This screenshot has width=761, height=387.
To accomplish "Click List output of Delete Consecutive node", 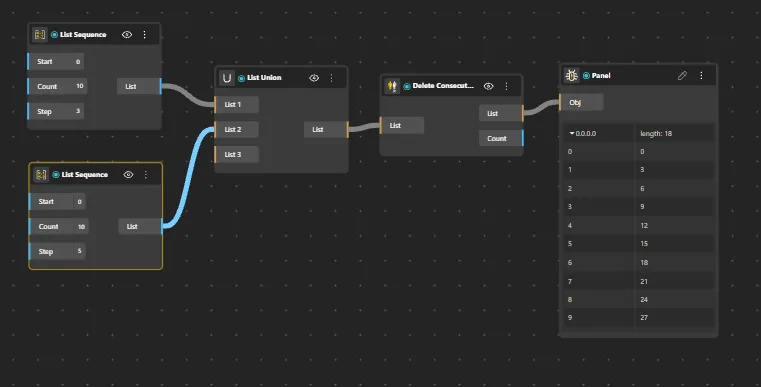I will tap(501, 113).
